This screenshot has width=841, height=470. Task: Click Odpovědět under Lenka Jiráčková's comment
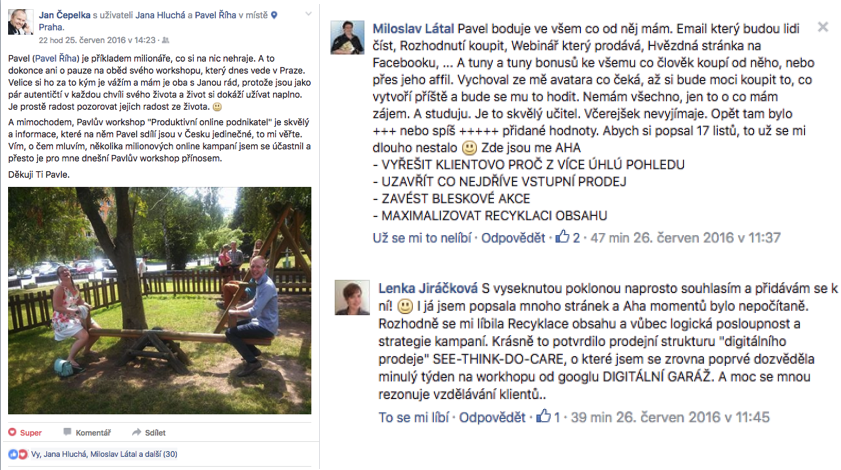(492, 417)
